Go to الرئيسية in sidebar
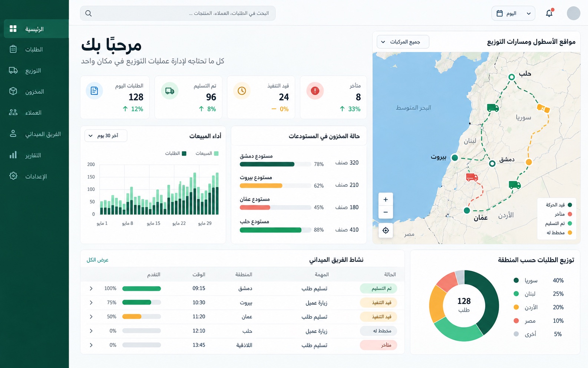This screenshot has height=368, width=588. tap(36, 29)
